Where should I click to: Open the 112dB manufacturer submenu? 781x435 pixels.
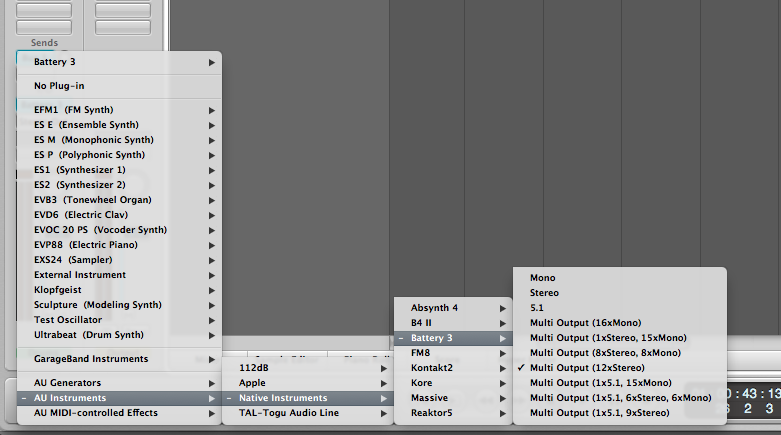[308, 368]
